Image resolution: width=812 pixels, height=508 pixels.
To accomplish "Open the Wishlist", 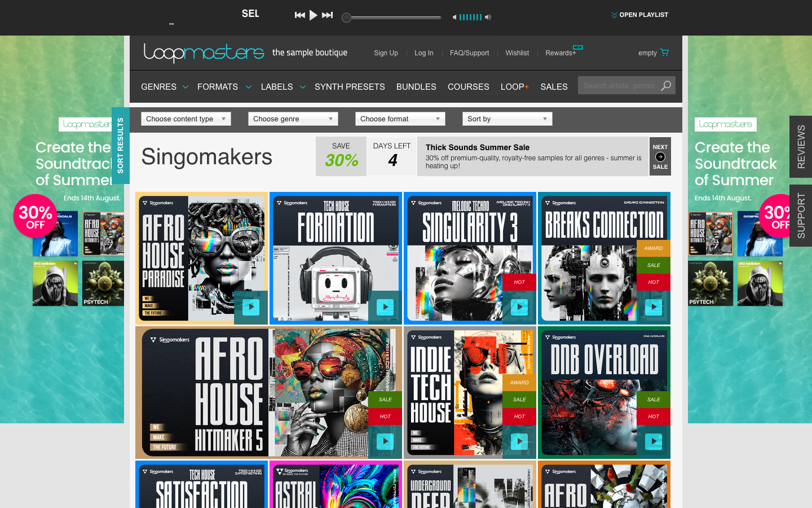I will point(517,53).
